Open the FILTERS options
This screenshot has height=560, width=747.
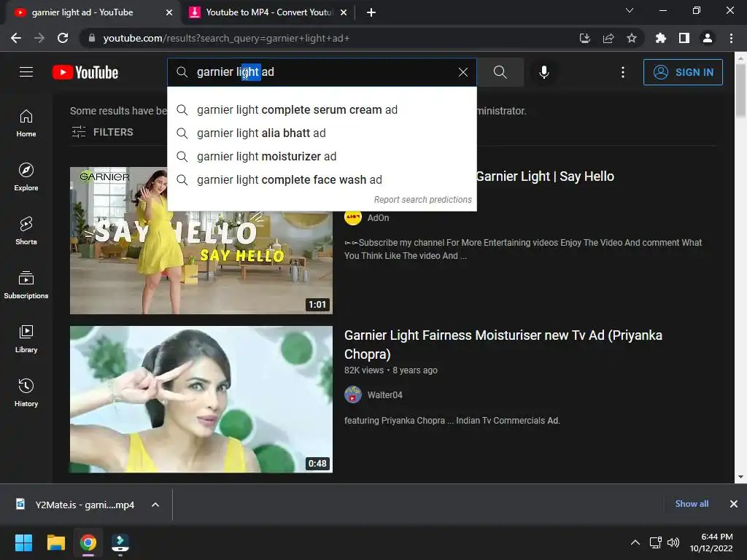(x=102, y=132)
